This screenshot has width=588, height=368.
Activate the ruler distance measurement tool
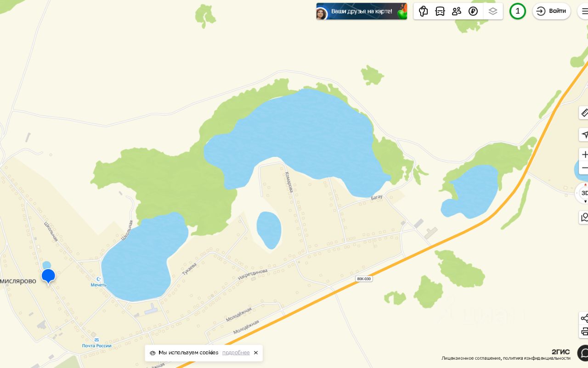(584, 112)
